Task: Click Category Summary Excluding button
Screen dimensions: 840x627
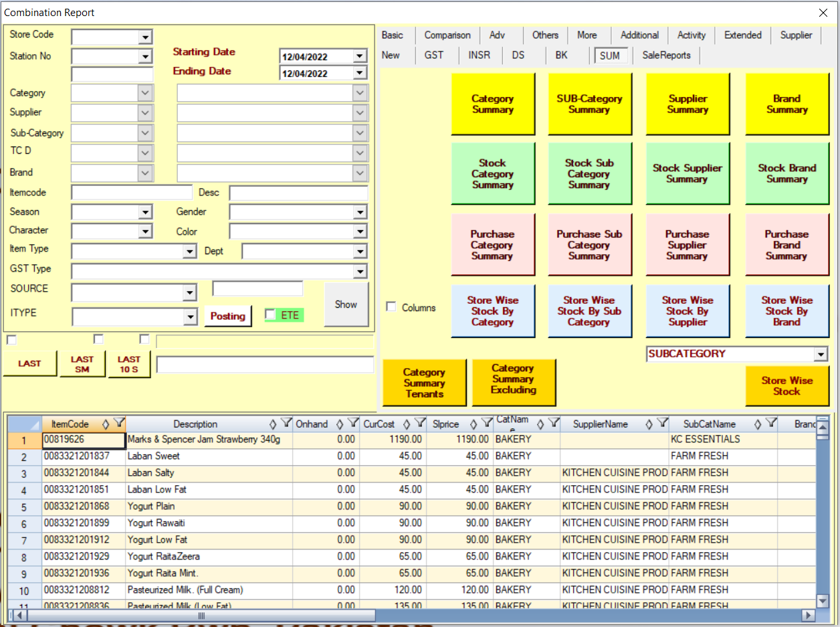Action: [x=514, y=382]
